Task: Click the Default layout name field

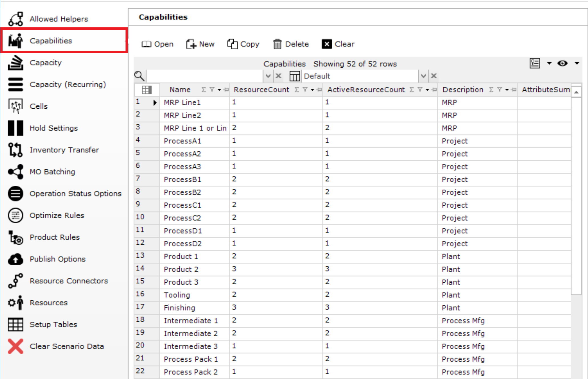Action: coord(360,76)
